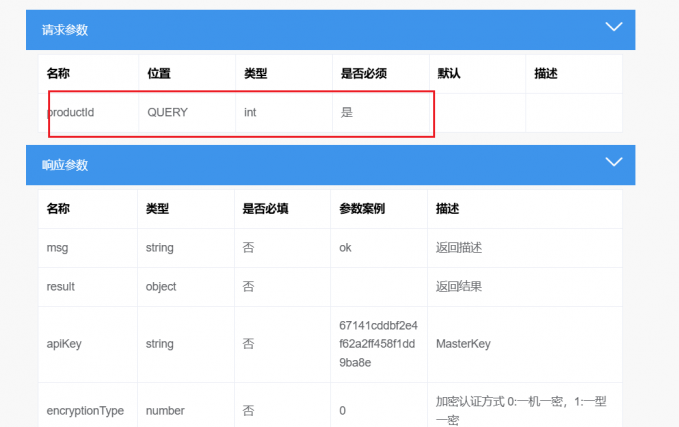Screen dimensions: 679x427
Task: Click the 类型 header in response table
Action: click(x=157, y=209)
